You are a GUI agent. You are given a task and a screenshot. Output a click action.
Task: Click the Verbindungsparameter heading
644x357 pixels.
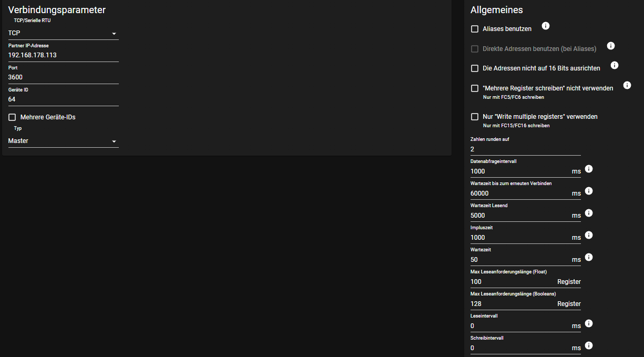coord(57,9)
